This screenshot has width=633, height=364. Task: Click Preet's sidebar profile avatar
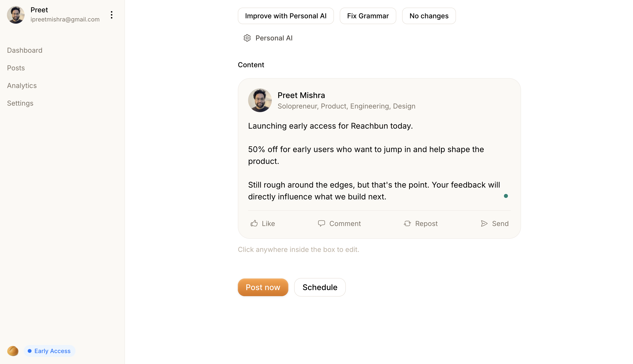16,15
